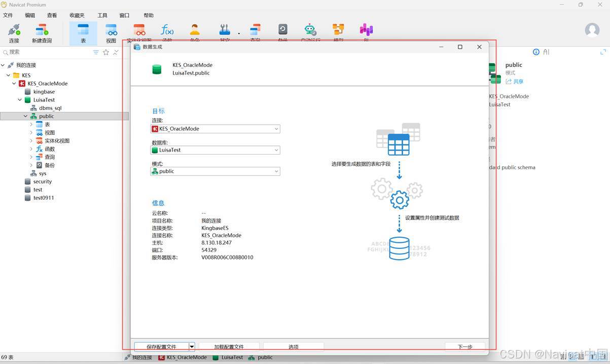
Task: Click KES_OracleMode in the status bar
Action: click(x=187, y=357)
